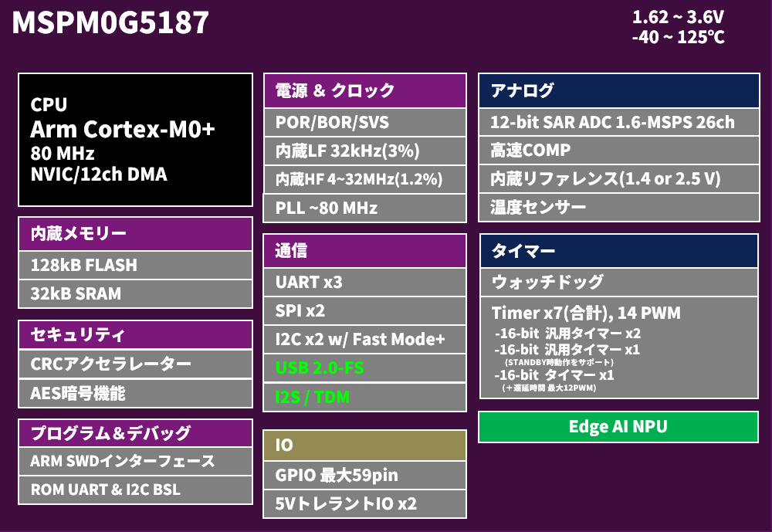Click the 1.62 ~ 3.6V voltage range
The height and width of the screenshot is (532, 772).
coord(678,17)
